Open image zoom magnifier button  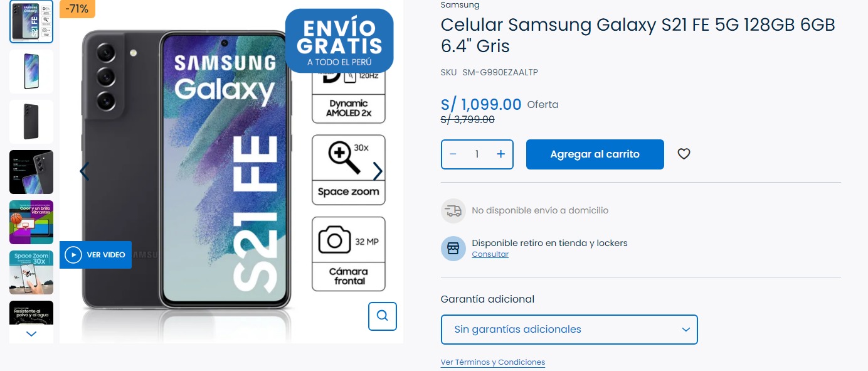click(382, 315)
